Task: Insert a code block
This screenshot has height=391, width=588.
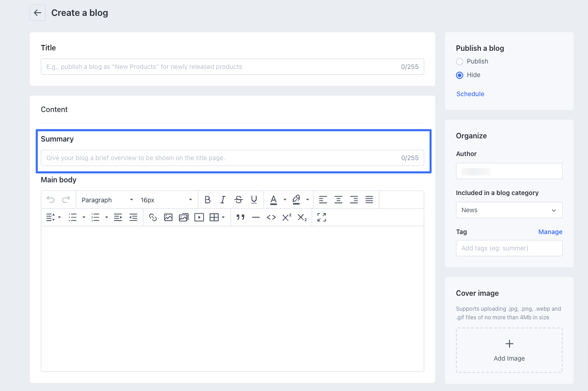Action: click(271, 218)
